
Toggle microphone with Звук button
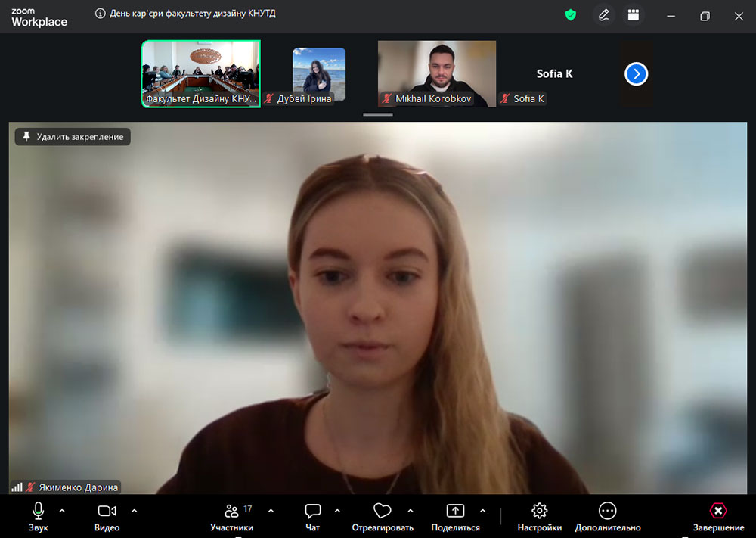coord(38,517)
